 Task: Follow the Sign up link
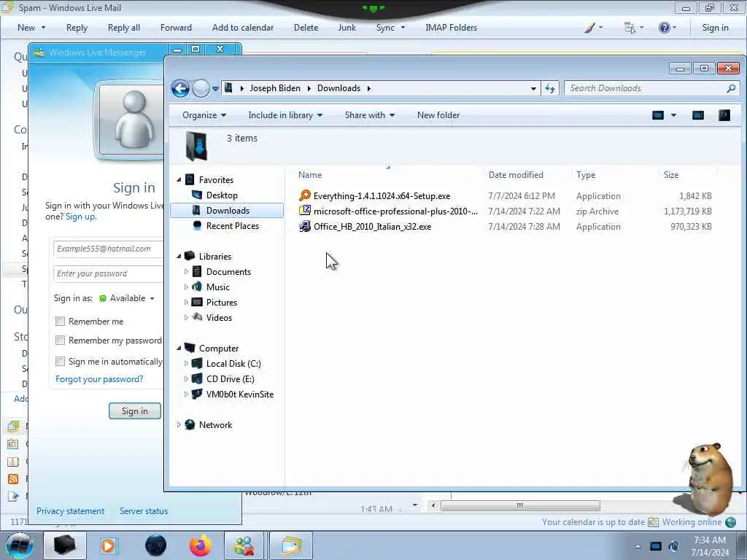point(80,217)
